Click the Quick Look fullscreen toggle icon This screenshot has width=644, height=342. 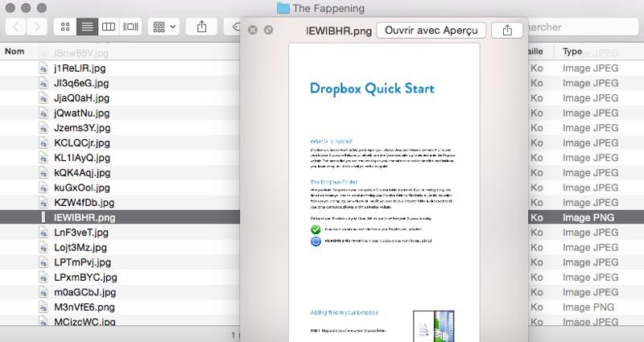pyautogui.click(x=268, y=30)
